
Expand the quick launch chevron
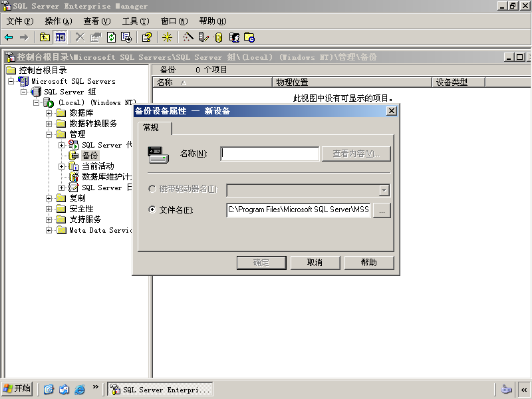coord(95,386)
